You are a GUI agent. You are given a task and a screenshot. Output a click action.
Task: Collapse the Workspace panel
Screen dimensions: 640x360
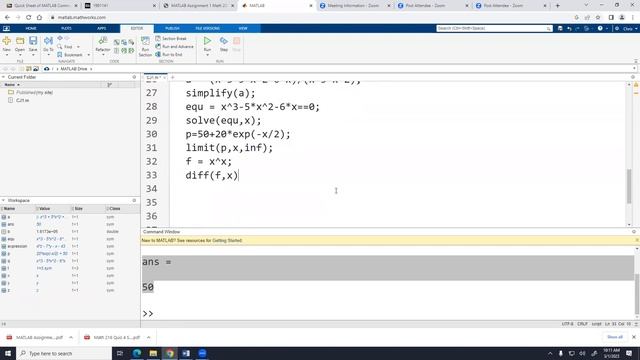(x=3, y=200)
